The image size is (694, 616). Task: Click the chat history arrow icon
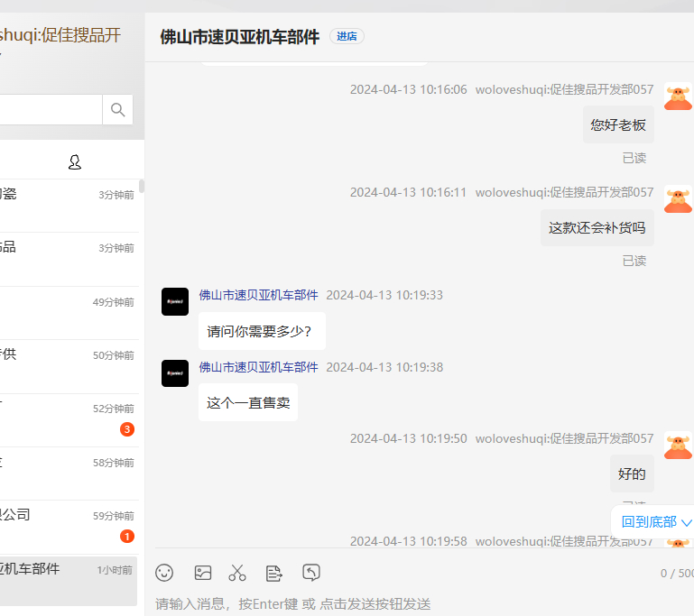311,573
